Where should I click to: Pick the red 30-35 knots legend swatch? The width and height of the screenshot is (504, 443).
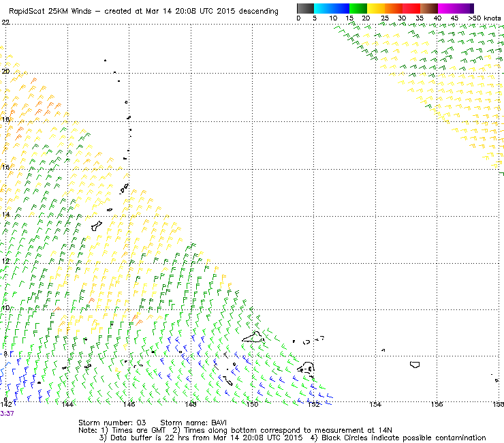coord(411,8)
